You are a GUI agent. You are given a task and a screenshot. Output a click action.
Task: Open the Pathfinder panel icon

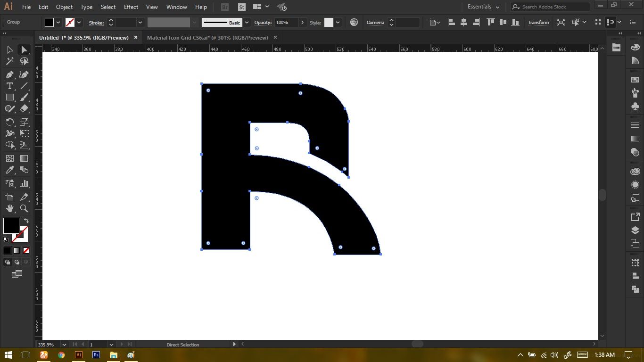click(635, 289)
